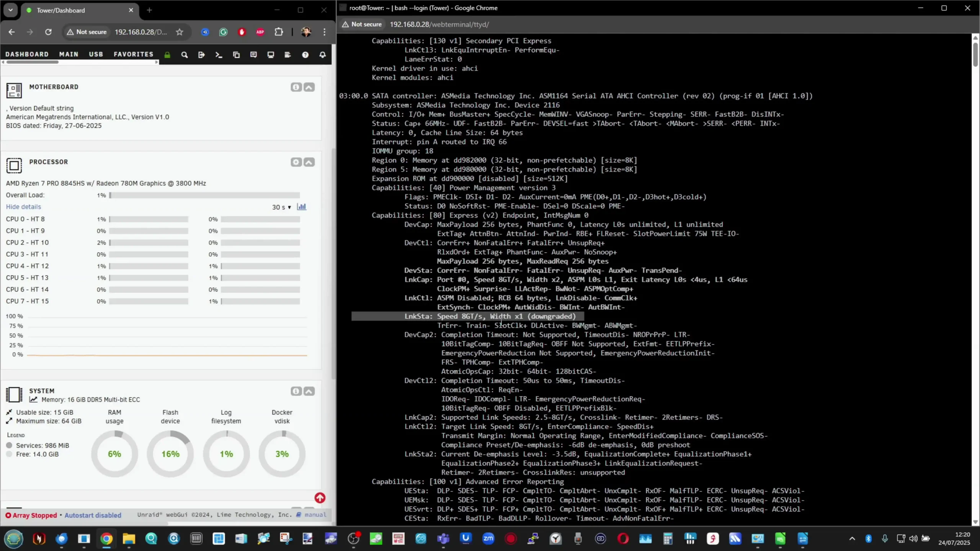
Task: Open the file manager copy-pages icon
Action: pyautogui.click(x=236, y=55)
